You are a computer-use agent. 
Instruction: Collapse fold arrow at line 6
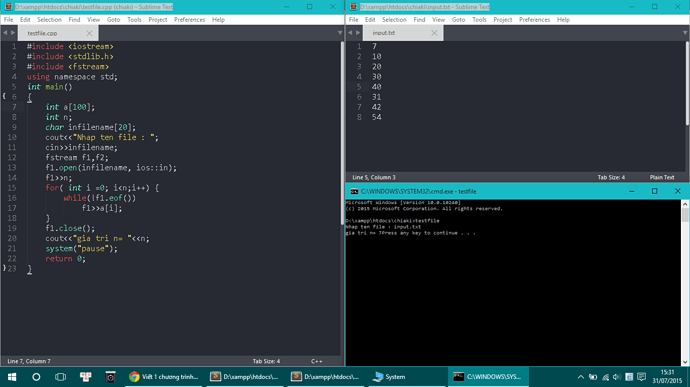(x=4, y=96)
